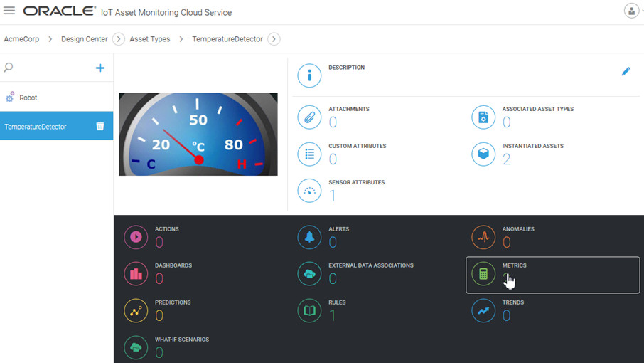Open the Metrics calculator icon
The image size is (644, 363).
tap(483, 274)
